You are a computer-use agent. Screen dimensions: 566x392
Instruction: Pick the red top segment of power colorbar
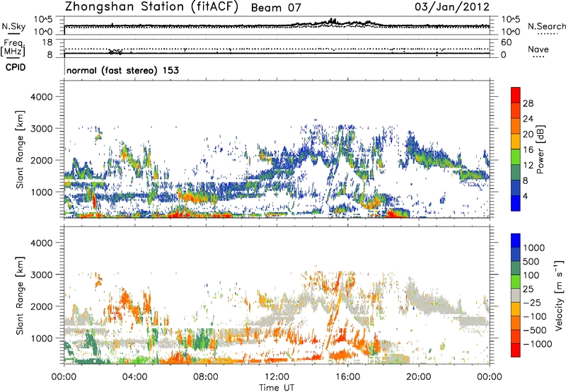[516, 96]
